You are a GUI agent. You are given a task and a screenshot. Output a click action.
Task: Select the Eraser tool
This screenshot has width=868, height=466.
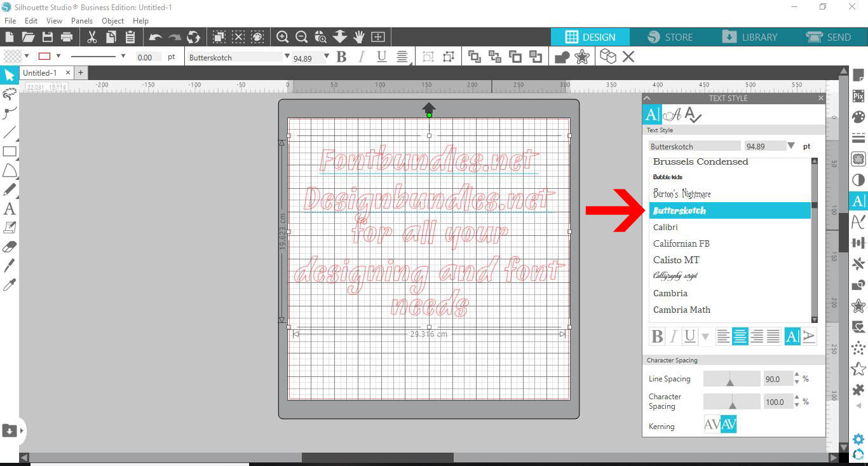pos(10,246)
